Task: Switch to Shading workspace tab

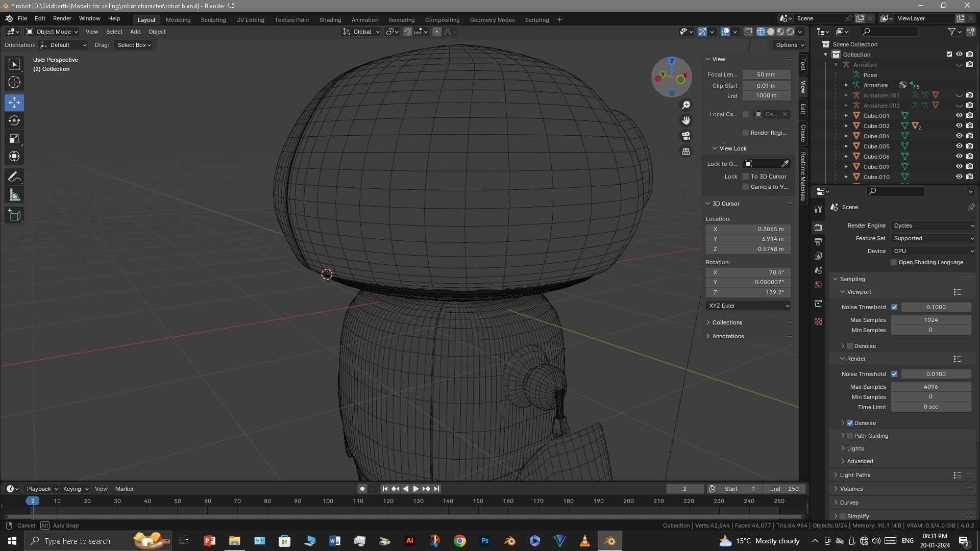Action: pyautogui.click(x=330, y=20)
